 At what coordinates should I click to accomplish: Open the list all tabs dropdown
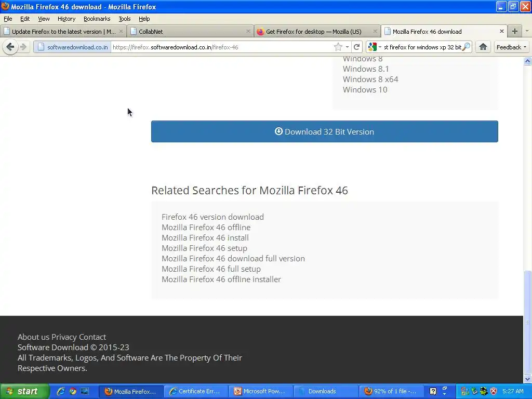pos(527,31)
